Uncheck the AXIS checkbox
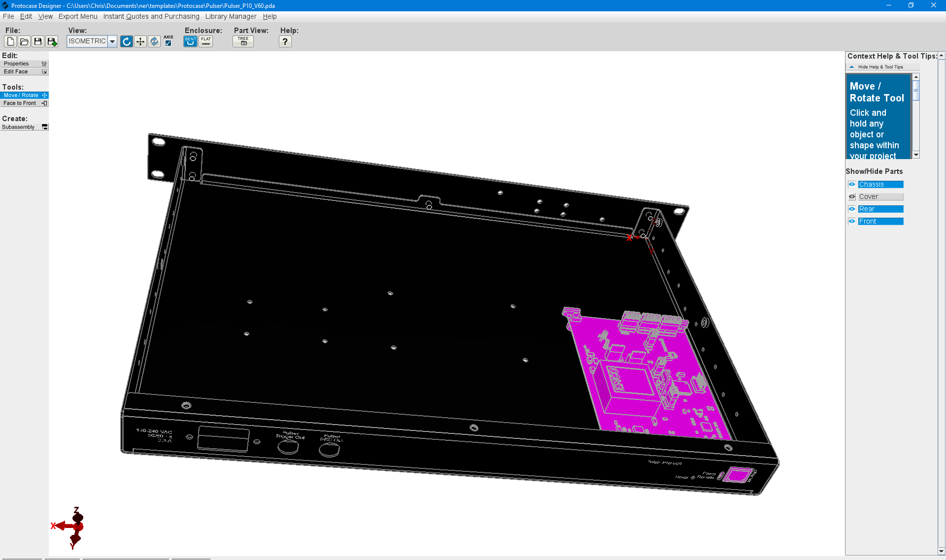Image resolution: width=946 pixels, height=560 pixels. [x=169, y=43]
